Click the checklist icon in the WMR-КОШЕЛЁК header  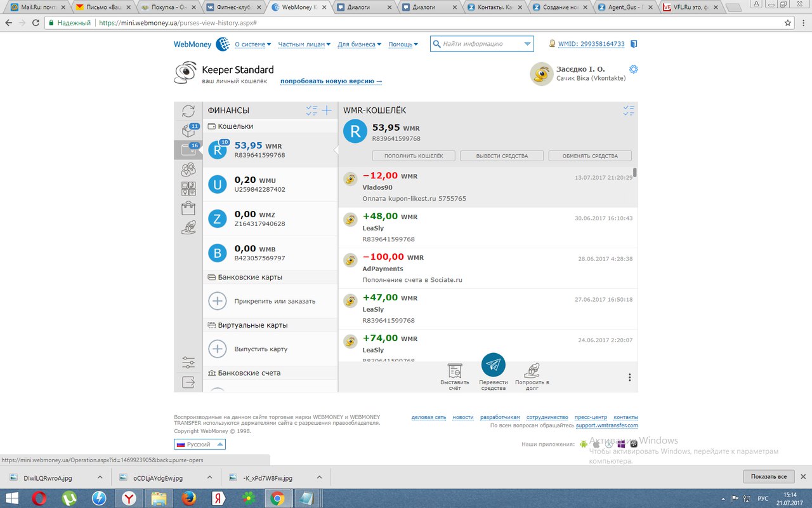pyautogui.click(x=629, y=110)
